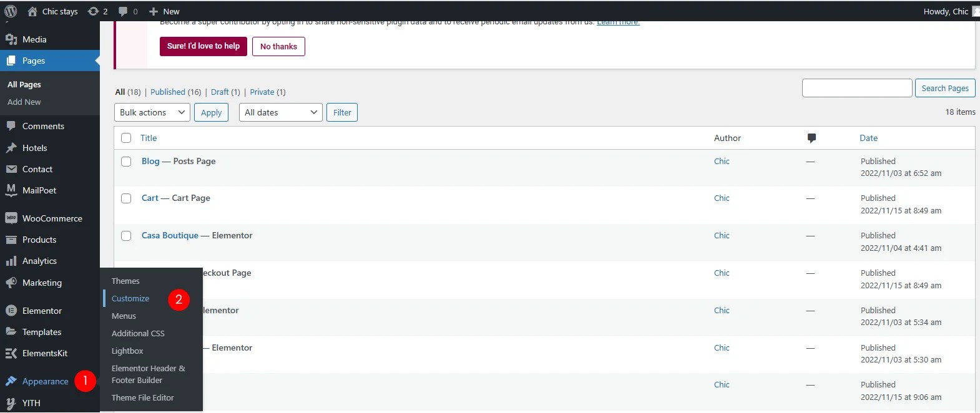Open the Analytics bar chart icon
The height and width of the screenshot is (413, 980).
11,261
